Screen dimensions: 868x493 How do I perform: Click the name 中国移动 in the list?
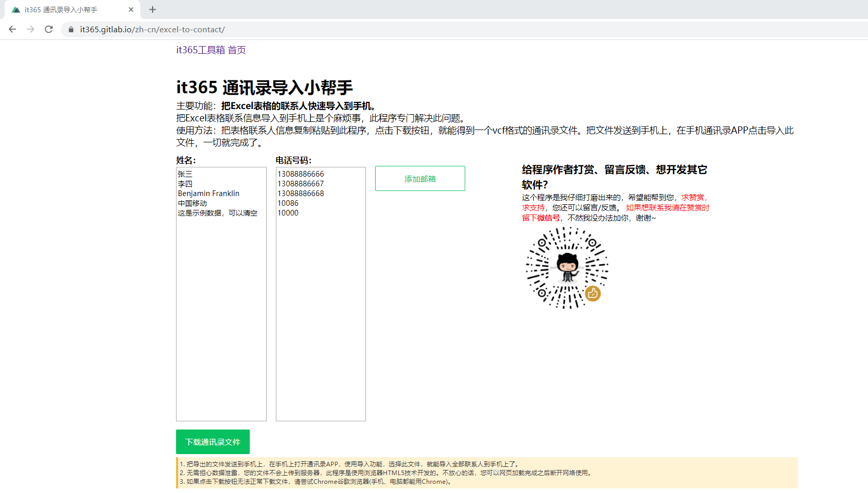click(192, 203)
